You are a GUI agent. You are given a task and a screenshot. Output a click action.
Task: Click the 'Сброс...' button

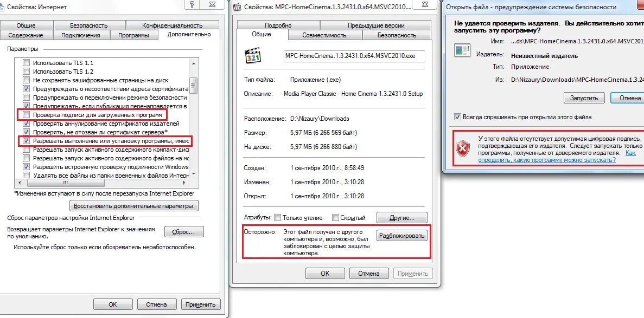coord(184,232)
